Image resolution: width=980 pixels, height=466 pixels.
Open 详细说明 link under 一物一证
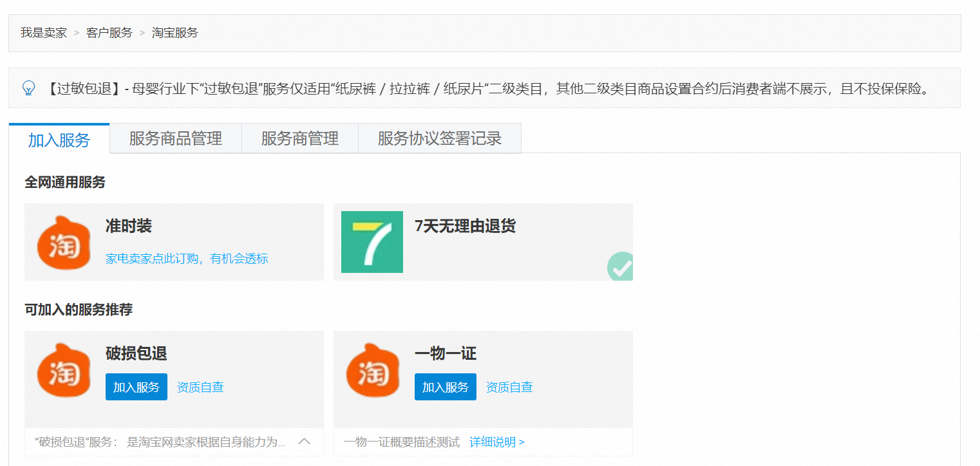[x=496, y=442]
